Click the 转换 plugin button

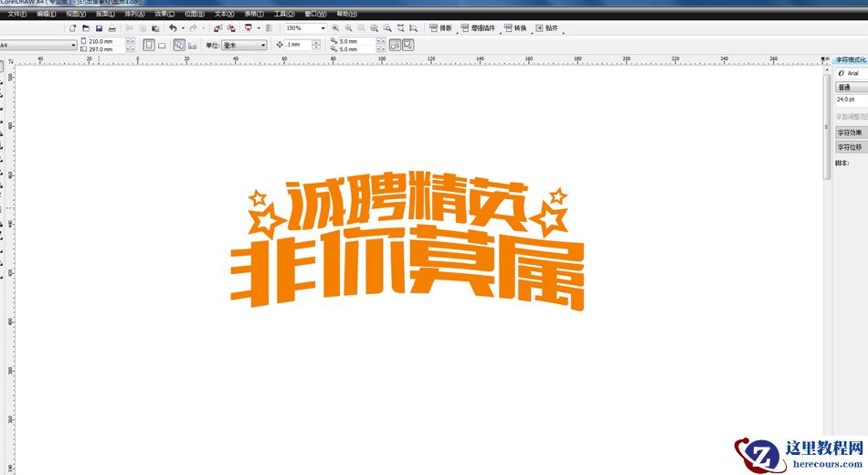[515, 28]
